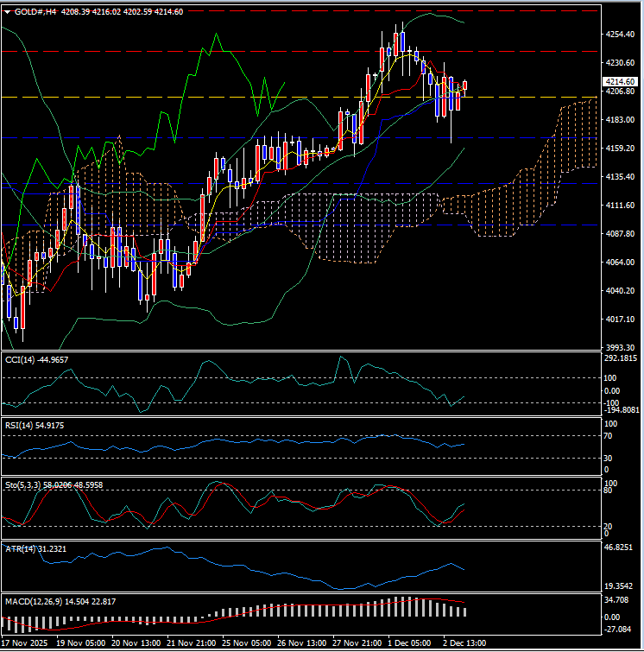Click the 1 Dec 05:00 time label

[411, 643]
